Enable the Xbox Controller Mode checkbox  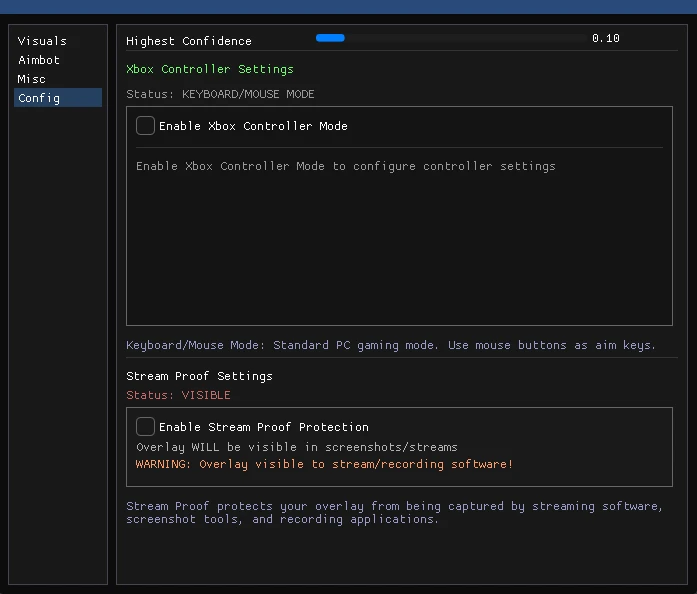(x=145, y=126)
